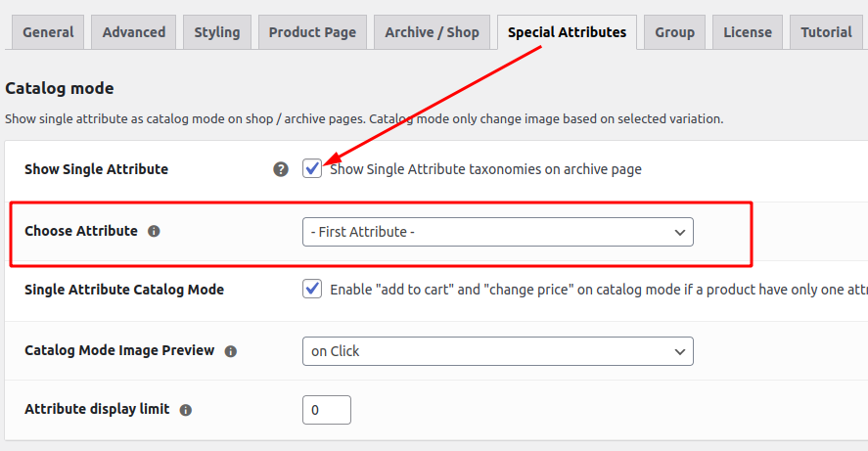This screenshot has height=451, width=868.
Task: Click info icon next to Attribute display limit
Action: pyautogui.click(x=186, y=410)
